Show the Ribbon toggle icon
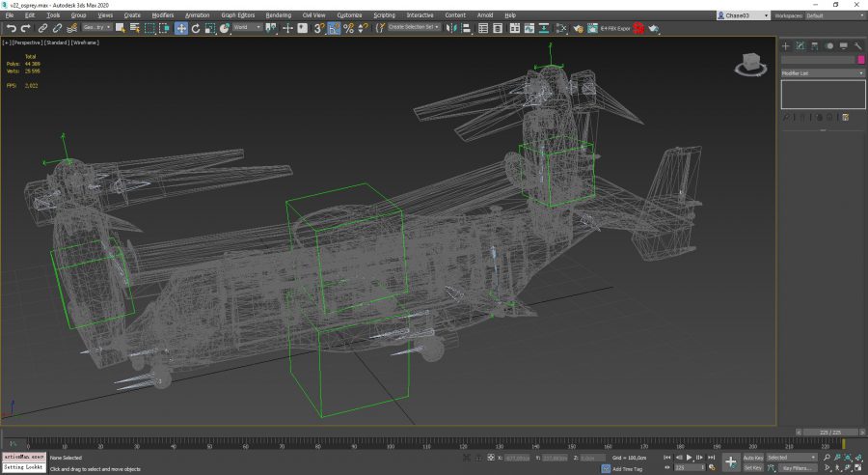Image resolution: width=868 pixels, height=475 pixels. (515, 28)
